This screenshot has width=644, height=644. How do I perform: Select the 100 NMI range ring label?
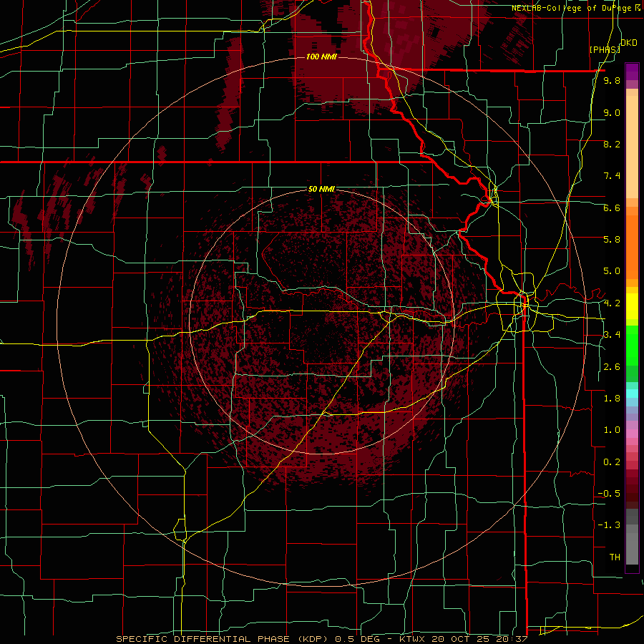[x=321, y=57]
